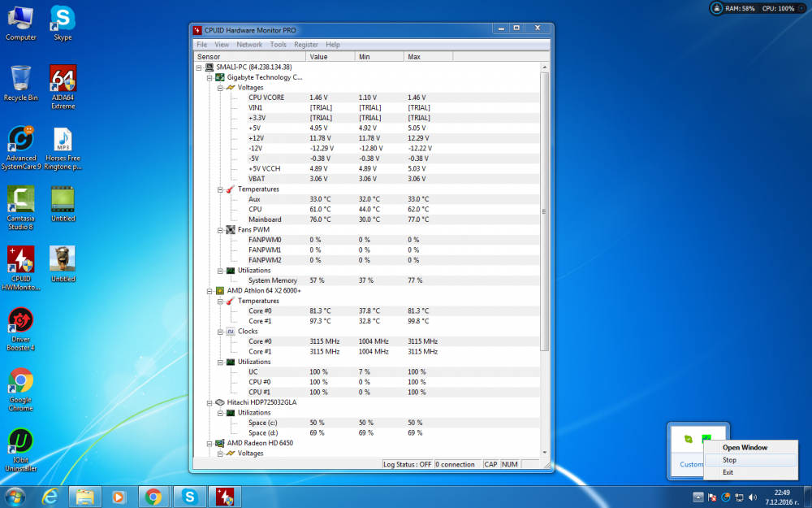Screen dimensions: 812x508
Task: Click the Value column header
Action: [x=330, y=57]
